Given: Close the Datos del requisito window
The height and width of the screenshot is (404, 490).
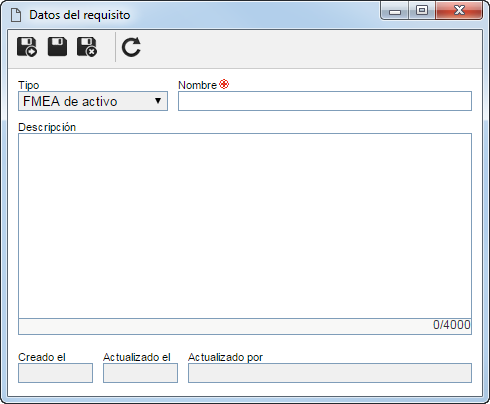Looking at the screenshot, I should pos(459,10).
